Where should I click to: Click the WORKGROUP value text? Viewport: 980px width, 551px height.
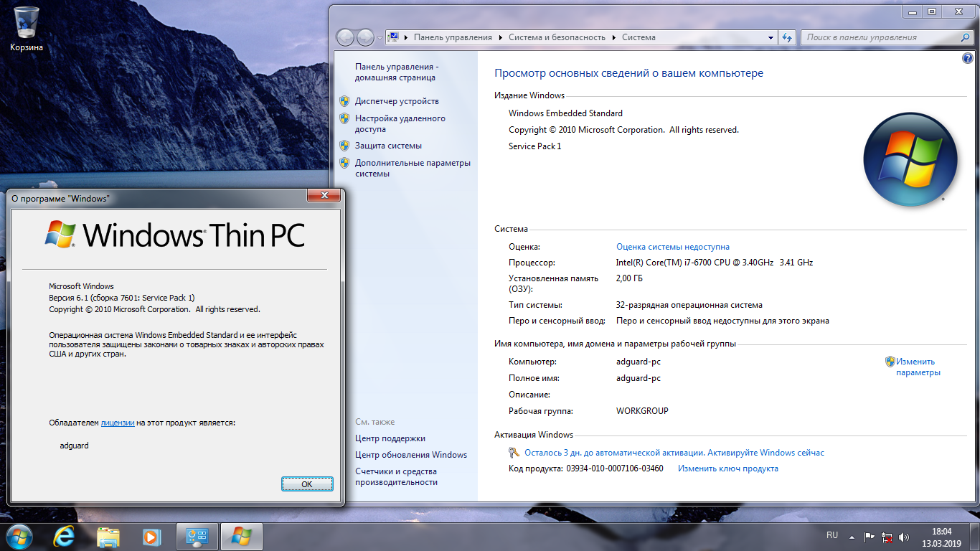tap(642, 411)
